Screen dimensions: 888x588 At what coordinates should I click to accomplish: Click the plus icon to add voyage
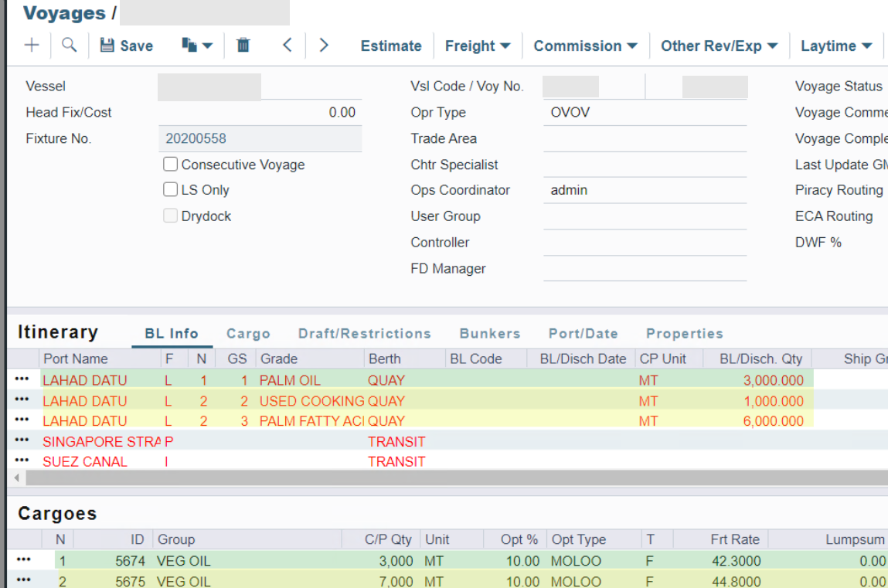[x=32, y=46]
